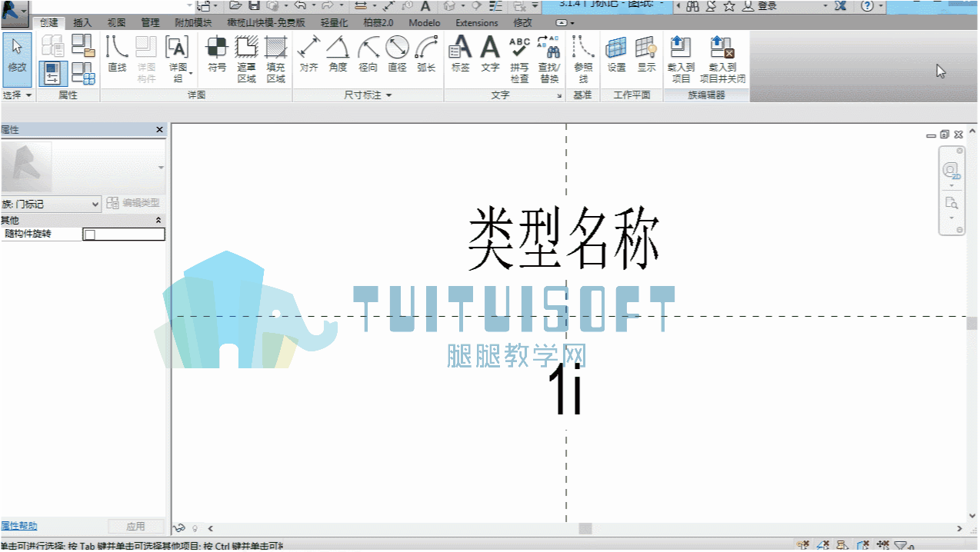Click 登录 sign in button
This screenshot has width=980, height=552.
pos(767,5)
